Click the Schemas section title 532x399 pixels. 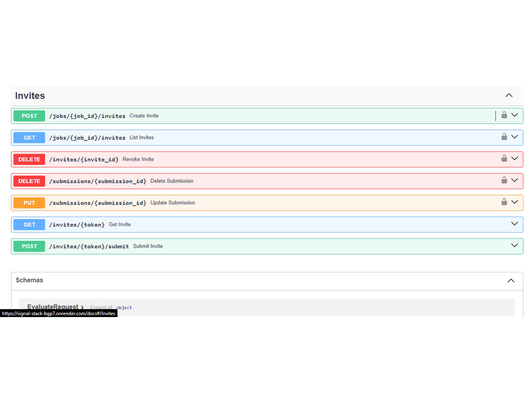pyautogui.click(x=29, y=280)
